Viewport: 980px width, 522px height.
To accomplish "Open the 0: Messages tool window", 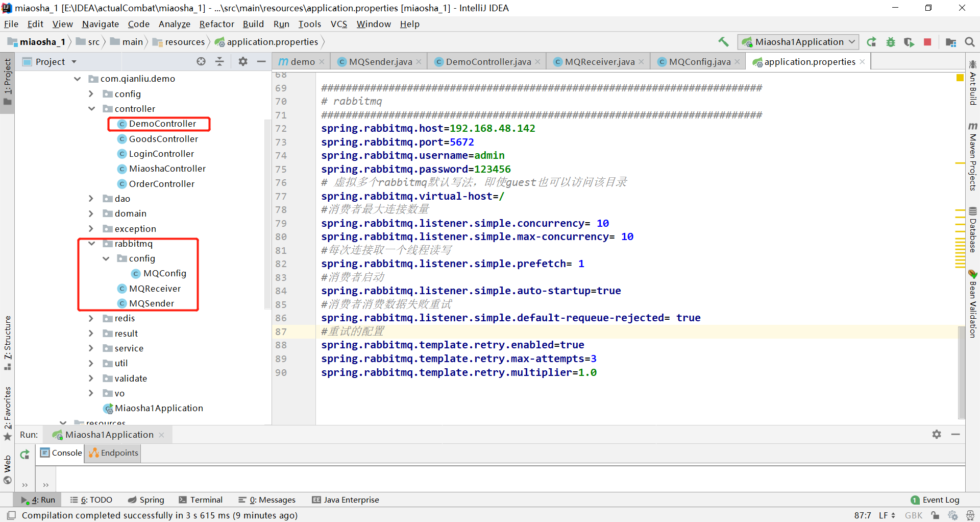I will point(267,500).
